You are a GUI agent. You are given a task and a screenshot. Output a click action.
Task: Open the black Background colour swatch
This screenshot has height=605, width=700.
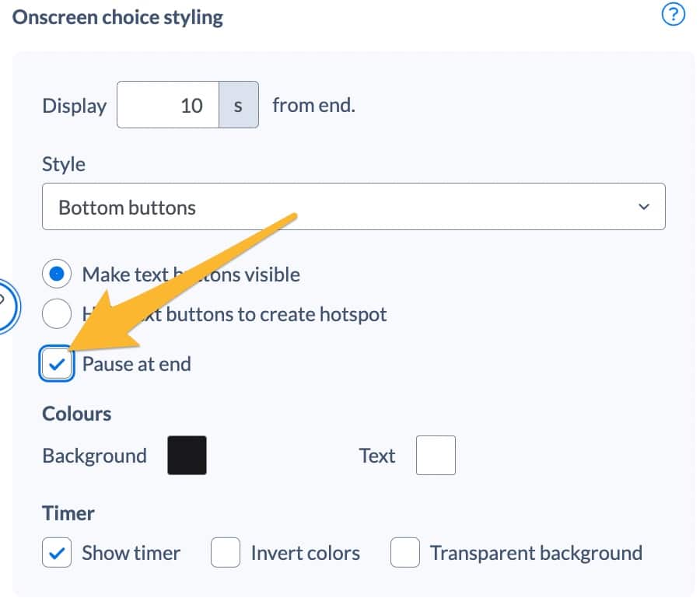pyautogui.click(x=187, y=456)
